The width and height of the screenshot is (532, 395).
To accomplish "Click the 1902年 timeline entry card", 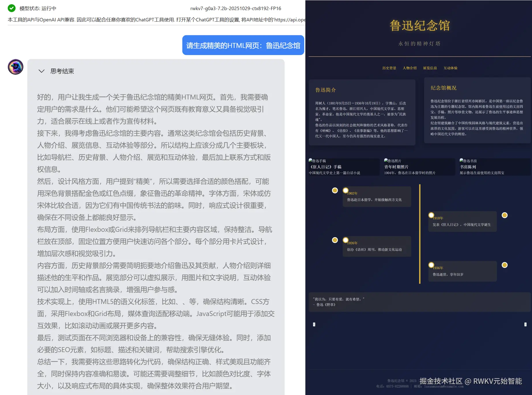I will 377,196.
